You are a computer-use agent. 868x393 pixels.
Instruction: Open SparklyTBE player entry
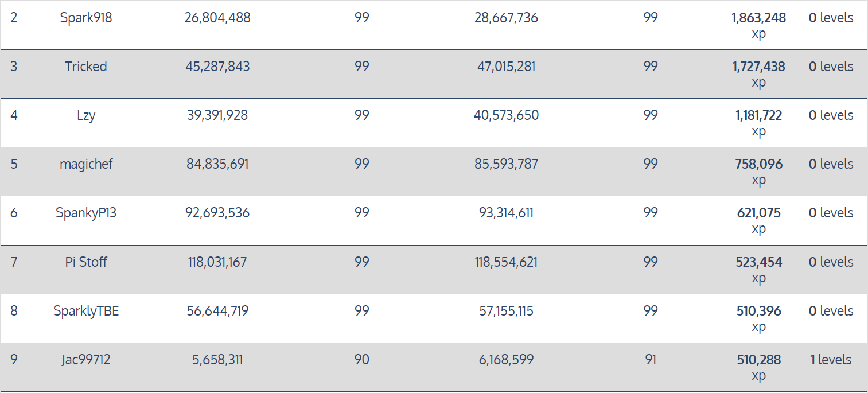click(86, 311)
